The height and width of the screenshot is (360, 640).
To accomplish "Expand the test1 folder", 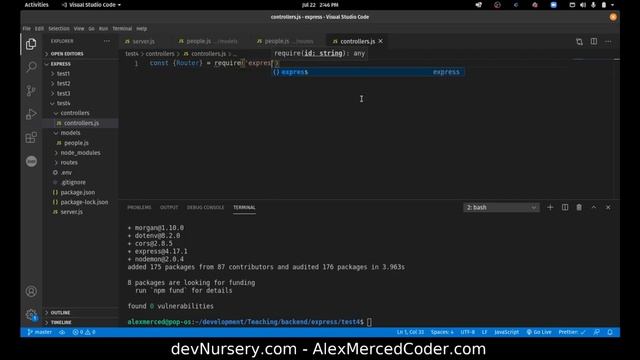I will tap(81, 74).
